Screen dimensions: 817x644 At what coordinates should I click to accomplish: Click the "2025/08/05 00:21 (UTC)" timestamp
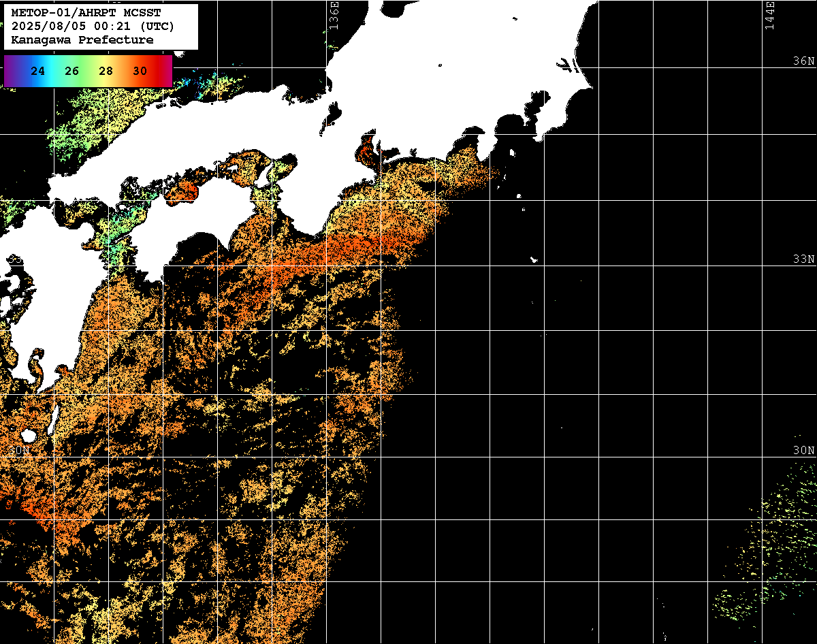tap(93, 27)
